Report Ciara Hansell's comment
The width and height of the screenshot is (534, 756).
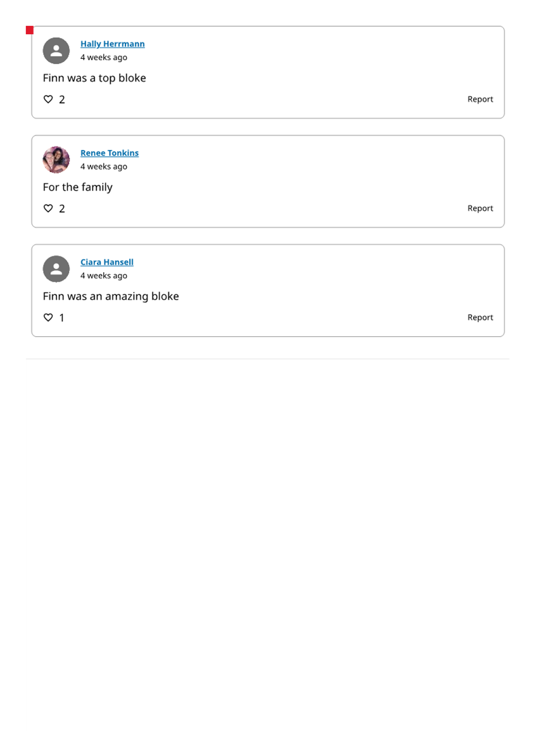click(480, 317)
